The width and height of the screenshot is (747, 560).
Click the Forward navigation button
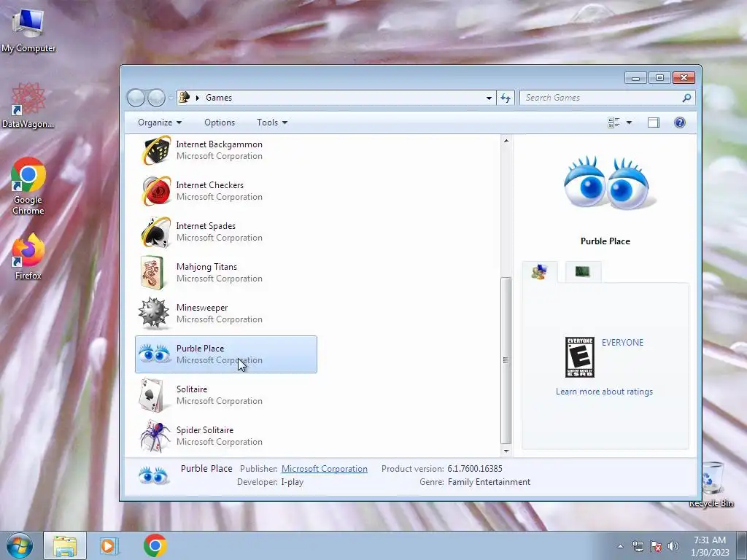[156, 98]
